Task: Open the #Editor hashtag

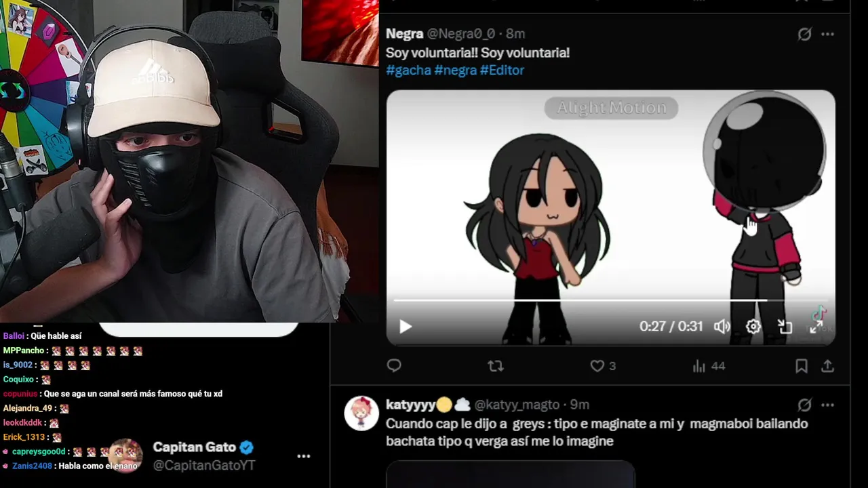Action: (x=502, y=70)
